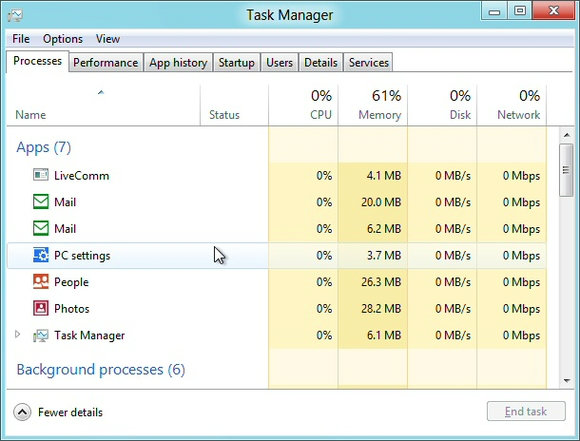Viewport: 580px width, 441px height.
Task: Click the 28.2 MB memory value
Action: (x=381, y=309)
